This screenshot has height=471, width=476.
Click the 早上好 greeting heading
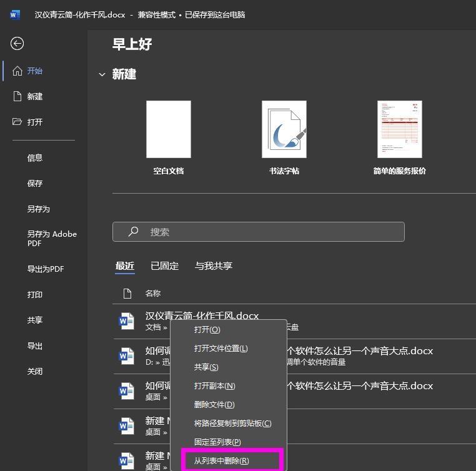pyautogui.click(x=132, y=44)
